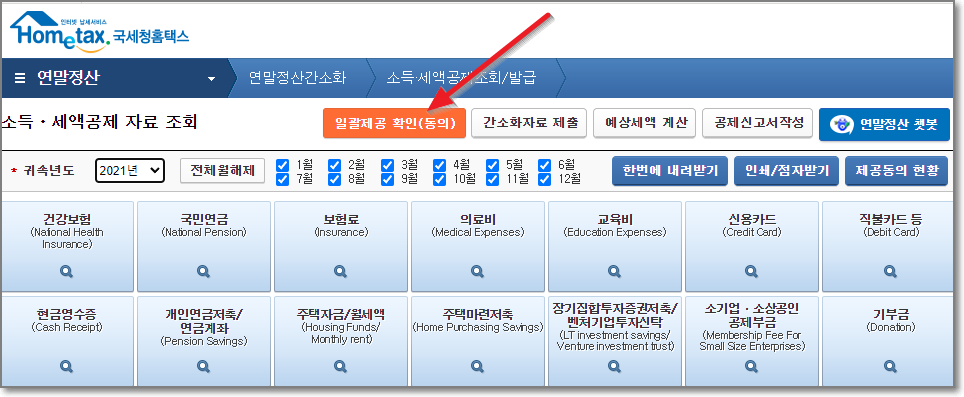Click 제공동의 현황 button
This screenshot has height=397, width=964.
(896, 171)
